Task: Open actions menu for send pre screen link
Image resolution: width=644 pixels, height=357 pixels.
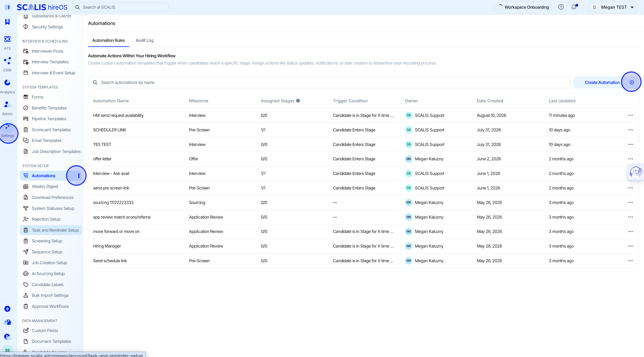Action: coord(630,188)
